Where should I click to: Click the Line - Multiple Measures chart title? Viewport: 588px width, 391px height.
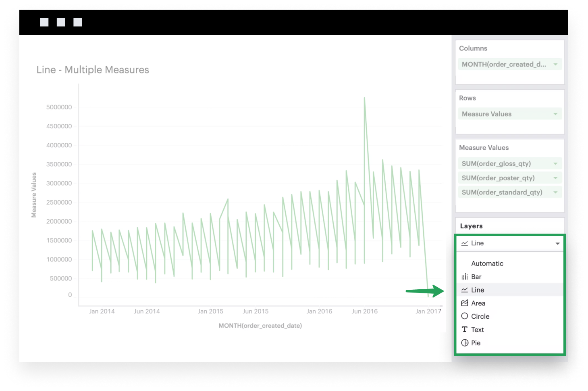tap(92, 69)
